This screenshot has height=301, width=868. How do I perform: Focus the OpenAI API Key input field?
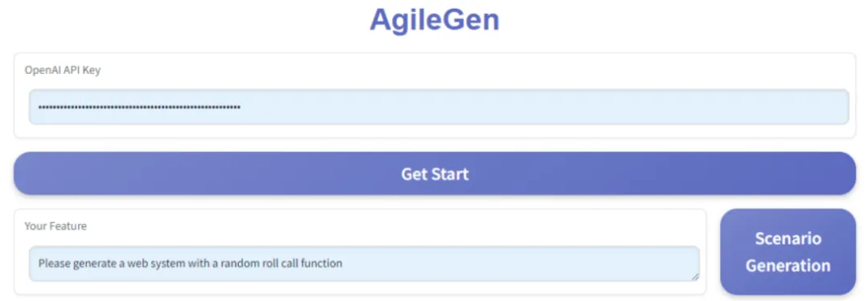click(439, 107)
